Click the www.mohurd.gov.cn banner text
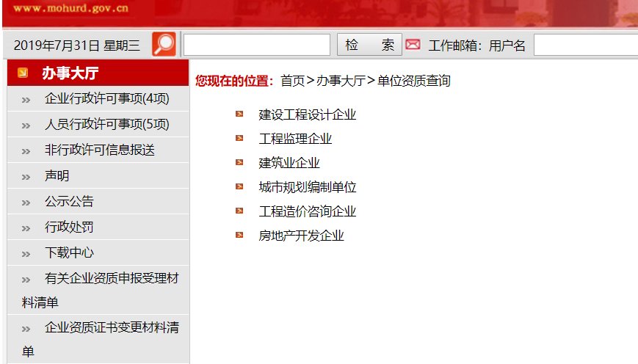Screen dimensions: 638x364 tap(70, 8)
